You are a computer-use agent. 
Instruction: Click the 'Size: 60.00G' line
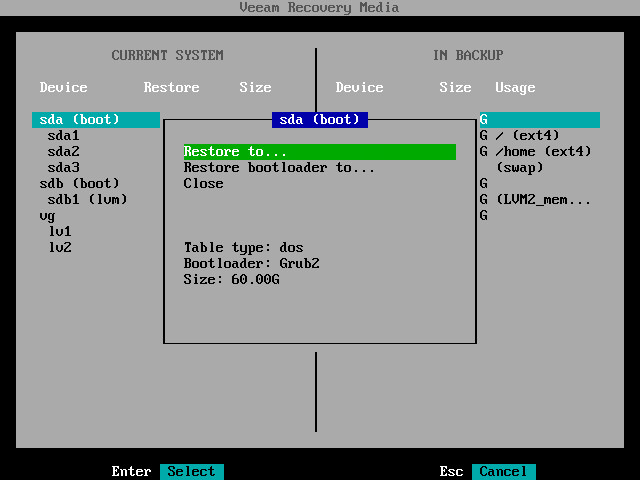point(231,280)
